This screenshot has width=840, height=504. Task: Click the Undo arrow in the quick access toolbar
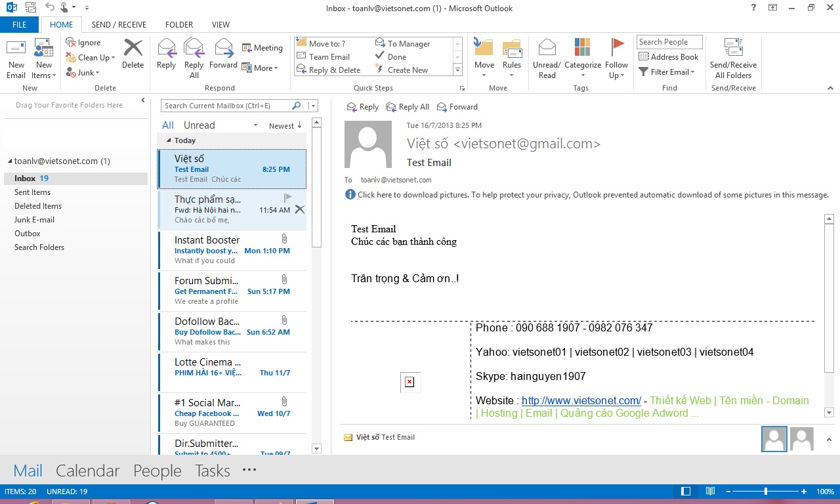[x=50, y=8]
